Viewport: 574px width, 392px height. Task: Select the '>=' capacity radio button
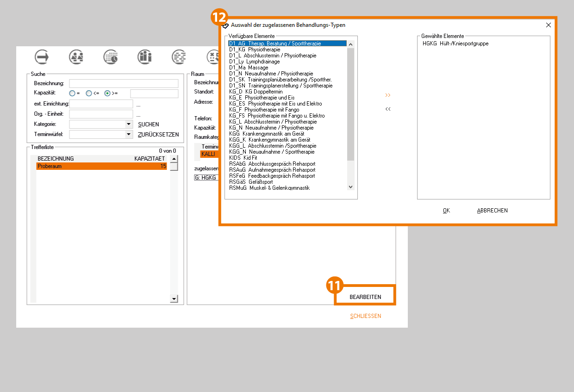pos(107,93)
